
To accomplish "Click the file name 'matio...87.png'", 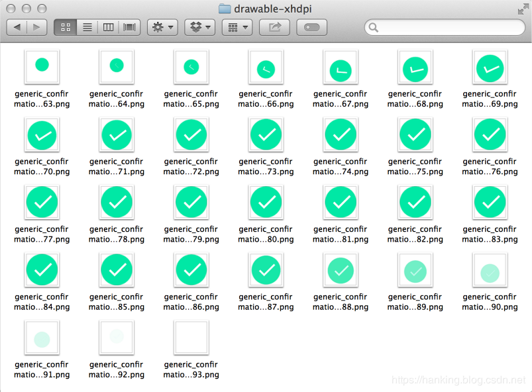I will (x=266, y=307).
